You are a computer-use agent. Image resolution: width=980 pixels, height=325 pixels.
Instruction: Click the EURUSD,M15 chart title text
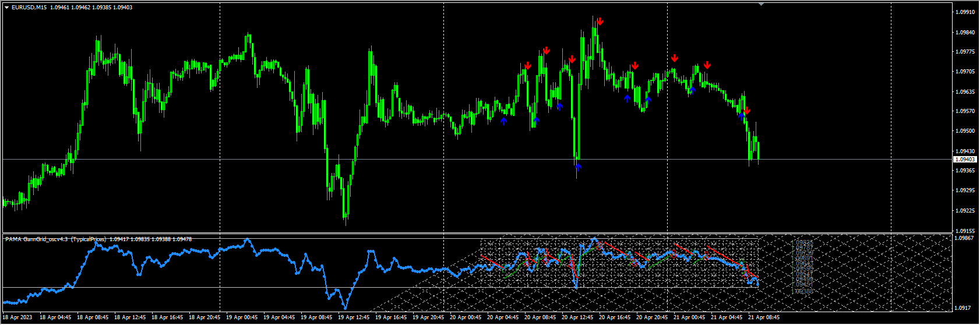point(29,8)
